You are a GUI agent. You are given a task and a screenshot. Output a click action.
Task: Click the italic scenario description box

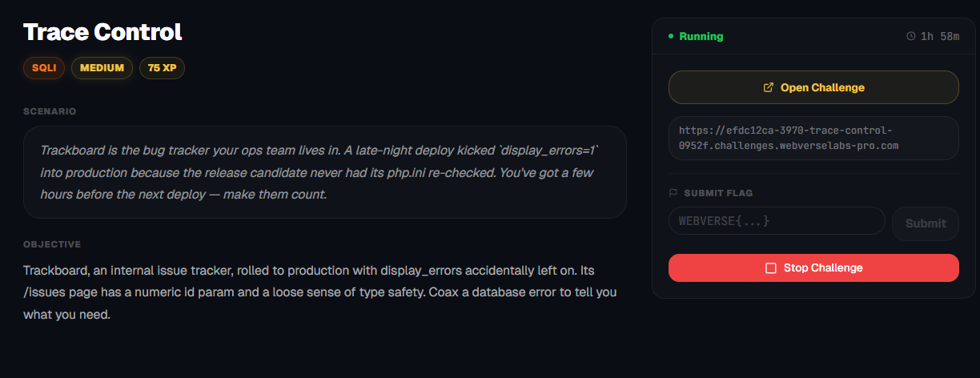[324, 172]
